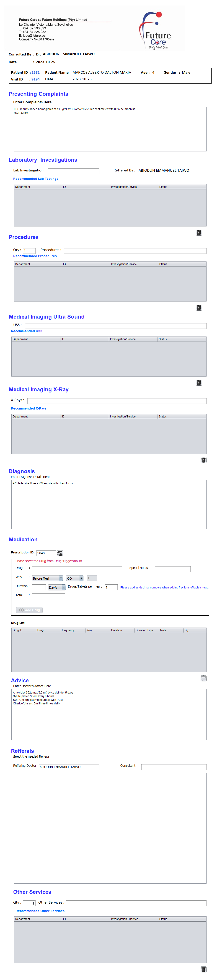212x980 pixels.
Task: Select the Status column header in Procedures table
Action: click(x=181, y=264)
